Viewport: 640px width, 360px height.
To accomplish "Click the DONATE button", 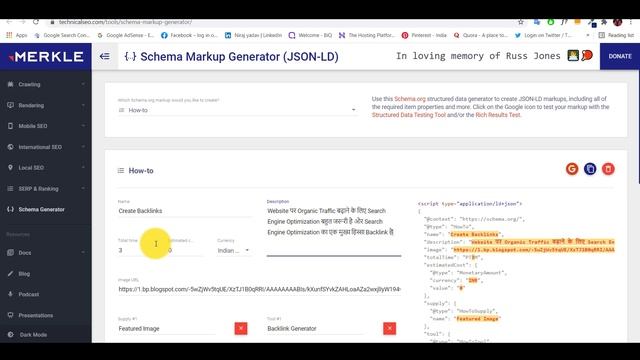I will click(x=620, y=56).
